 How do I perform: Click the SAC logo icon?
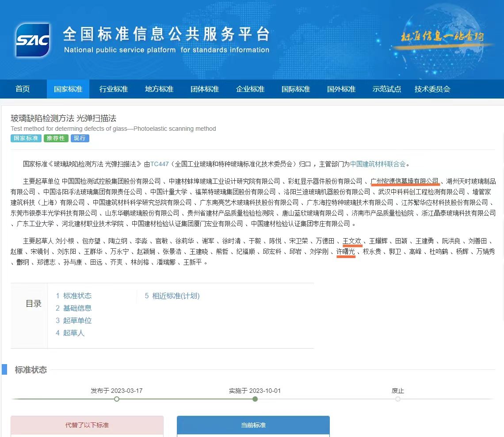pos(33,41)
